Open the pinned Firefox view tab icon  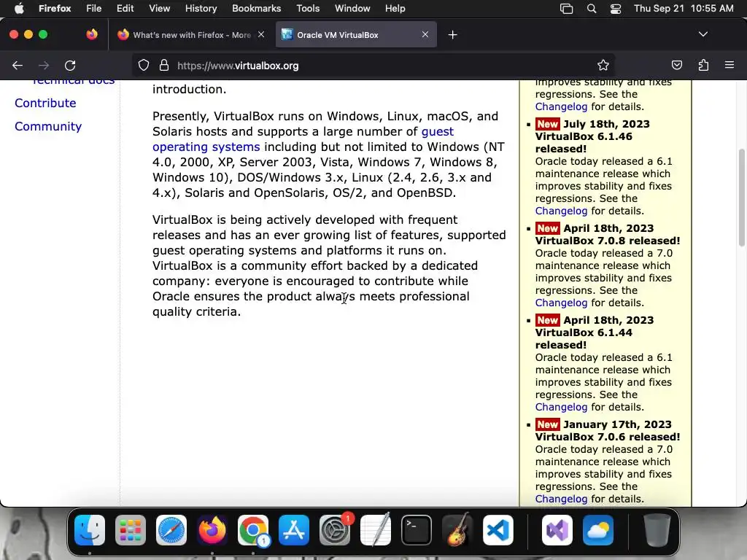(92, 34)
